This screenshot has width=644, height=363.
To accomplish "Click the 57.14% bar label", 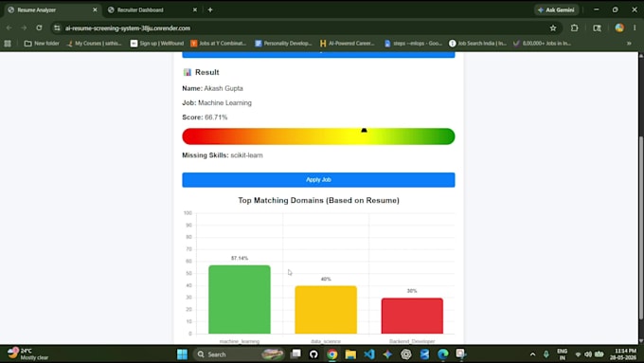I will pos(240,258).
